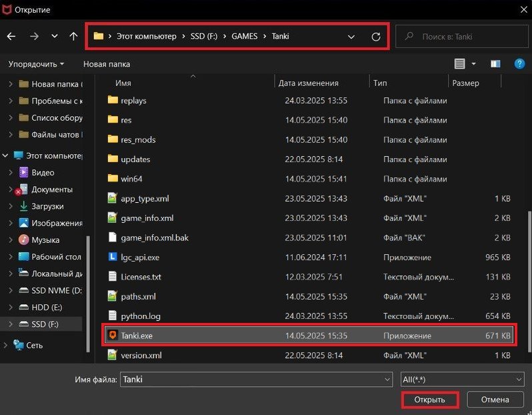
Task: Go up one folder level
Action: (x=73, y=36)
